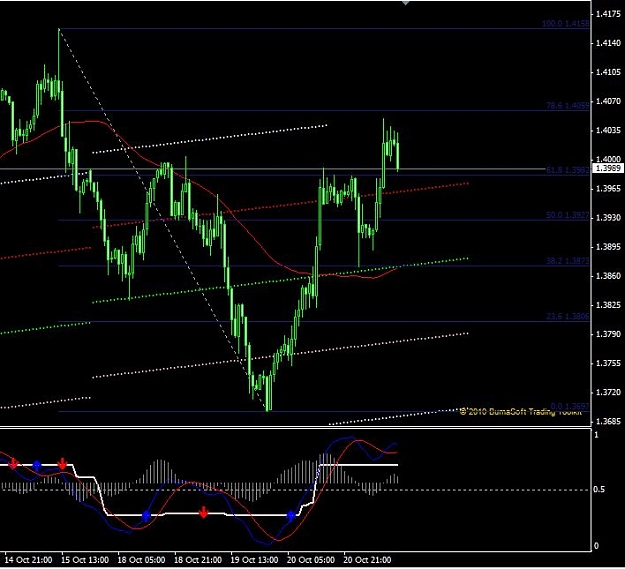Click the 14 Oct 21:00 time label
Image resolution: width=625 pixels, height=569 pixels.
tap(28, 560)
